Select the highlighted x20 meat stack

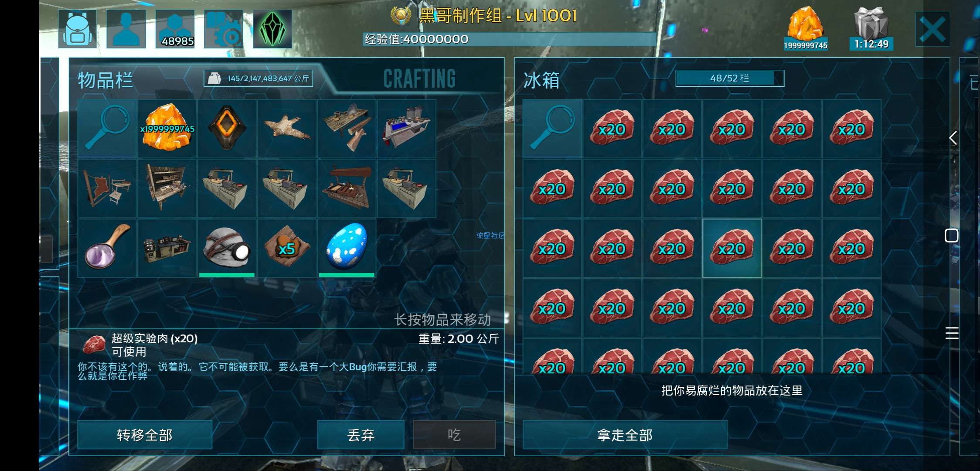tap(732, 248)
